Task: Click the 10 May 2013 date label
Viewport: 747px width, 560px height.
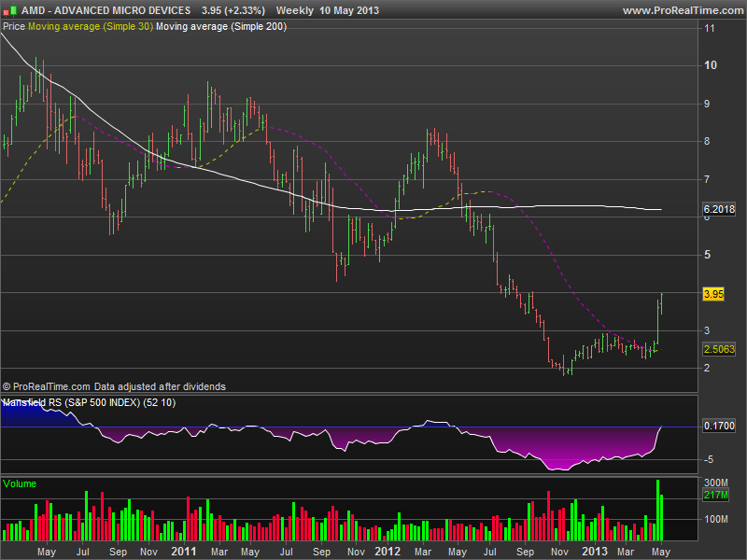Action: (349, 10)
